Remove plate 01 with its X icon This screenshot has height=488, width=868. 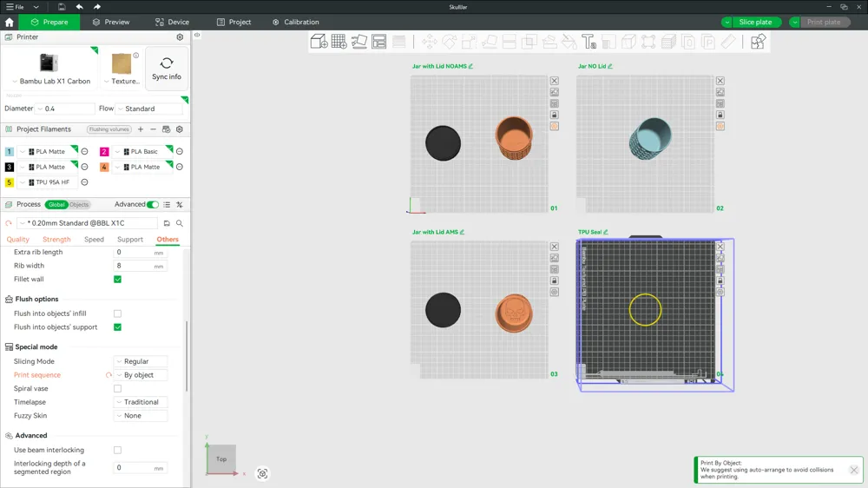pos(554,81)
